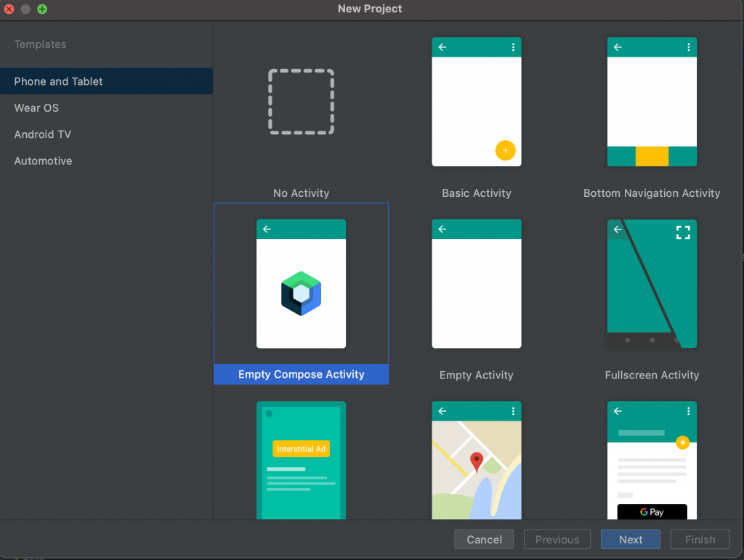Click the Empty Activity label
This screenshot has height=560, width=744.
click(477, 375)
